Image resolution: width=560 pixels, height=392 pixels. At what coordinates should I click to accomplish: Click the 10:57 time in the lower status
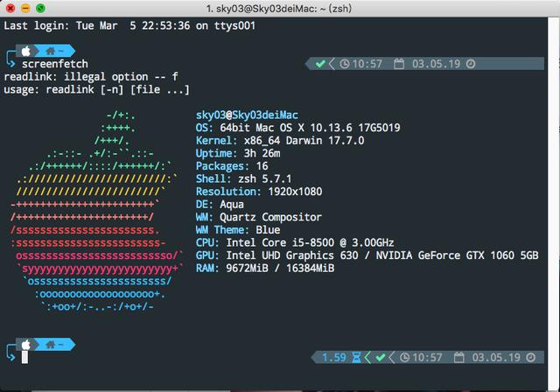427,357
